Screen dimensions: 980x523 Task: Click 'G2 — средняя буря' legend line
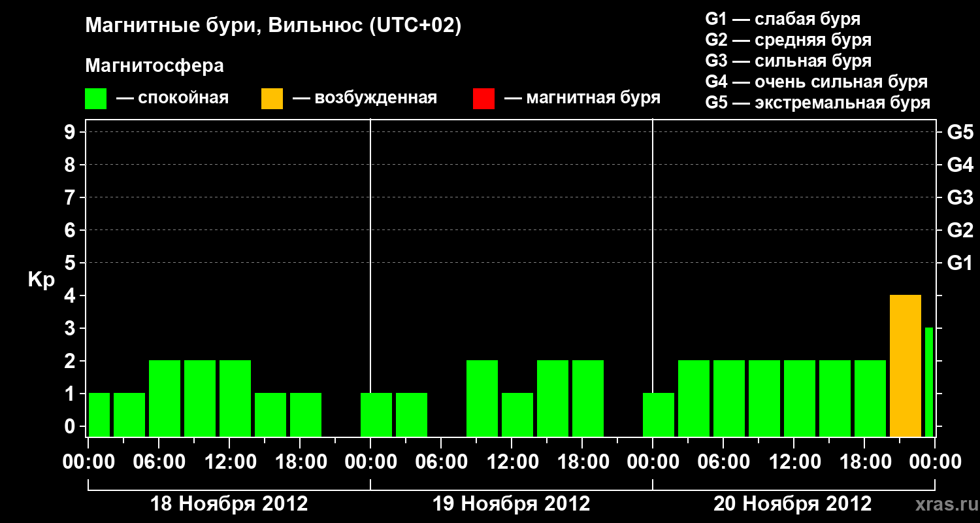pos(788,40)
